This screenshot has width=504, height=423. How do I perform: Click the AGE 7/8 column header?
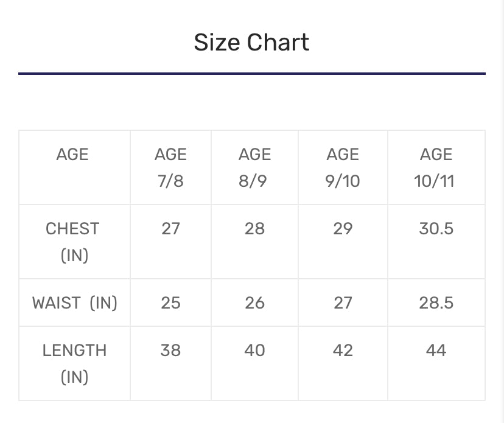pos(170,167)
